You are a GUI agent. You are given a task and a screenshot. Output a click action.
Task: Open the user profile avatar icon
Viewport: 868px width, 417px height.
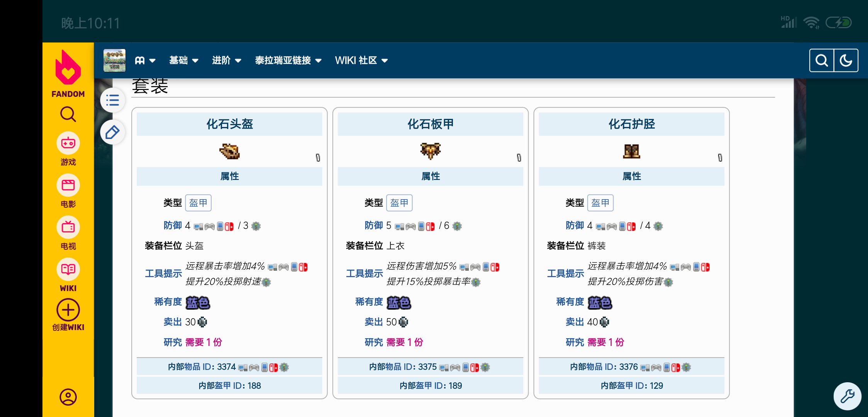point(68,397)
